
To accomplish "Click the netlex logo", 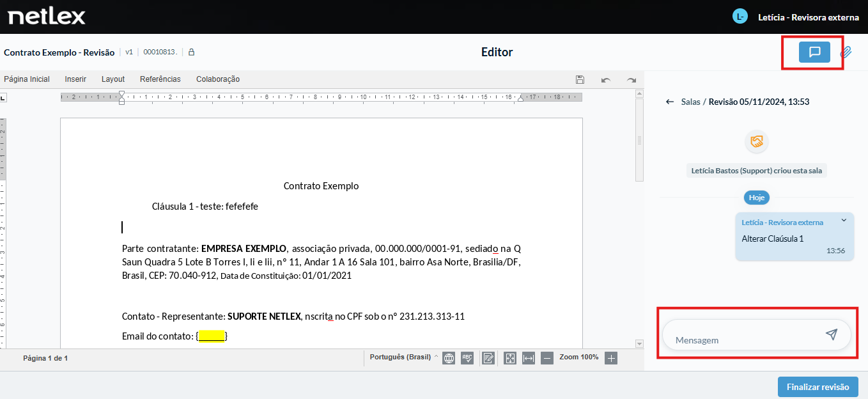I will tap(46, 17).
